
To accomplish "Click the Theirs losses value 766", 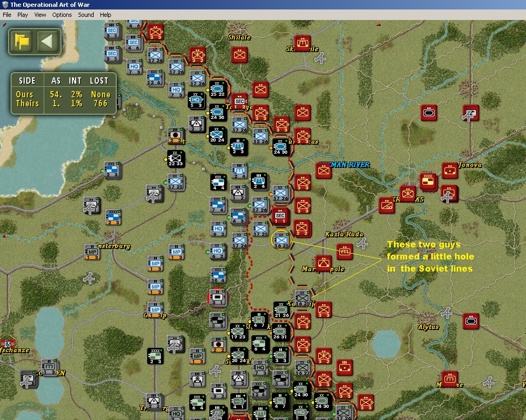I will click(100, 103).
